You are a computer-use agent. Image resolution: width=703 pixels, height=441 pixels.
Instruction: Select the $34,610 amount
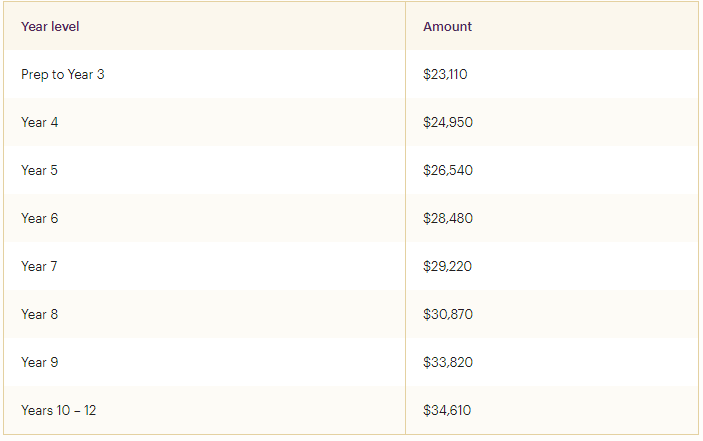coord(447,410)
